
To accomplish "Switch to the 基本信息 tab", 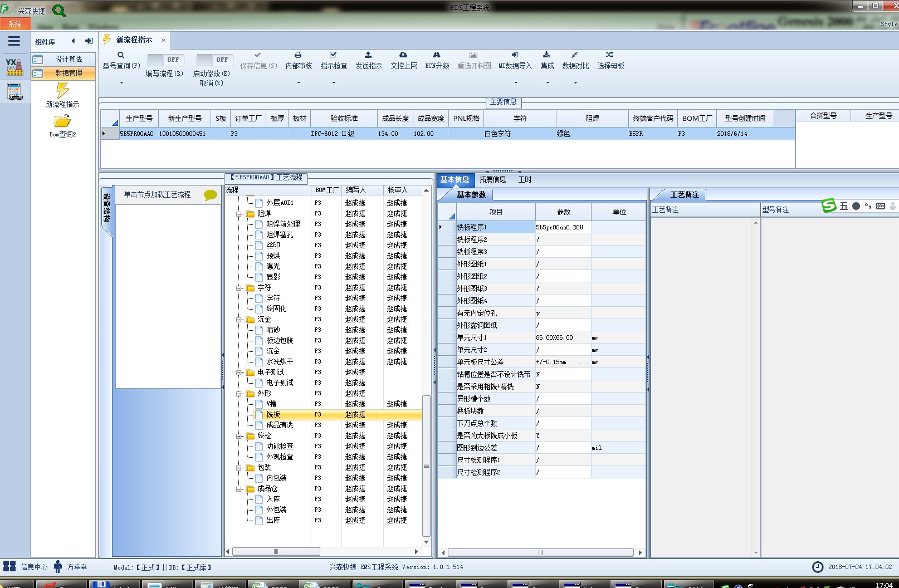I will coord(455,179).
